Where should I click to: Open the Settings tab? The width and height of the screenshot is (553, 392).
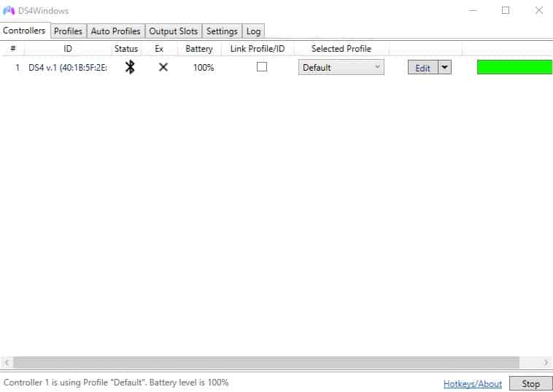[222, 31]
